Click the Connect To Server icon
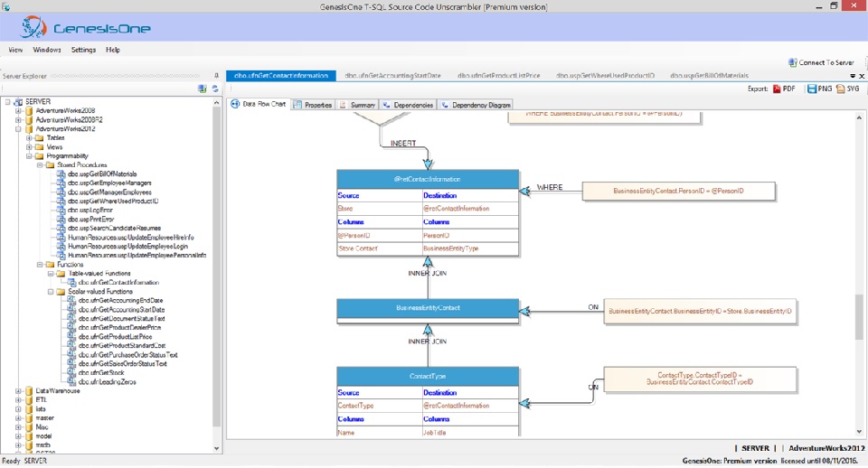Screen dimensions: 868x468 793,62
